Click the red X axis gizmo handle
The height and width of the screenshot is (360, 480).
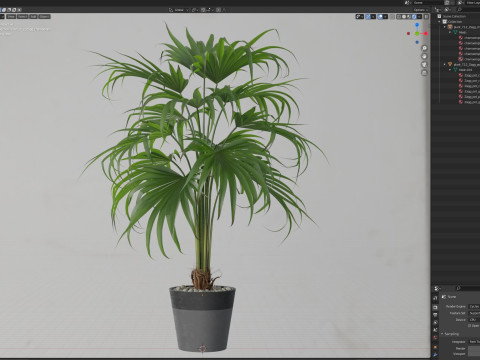coord(426,33)
